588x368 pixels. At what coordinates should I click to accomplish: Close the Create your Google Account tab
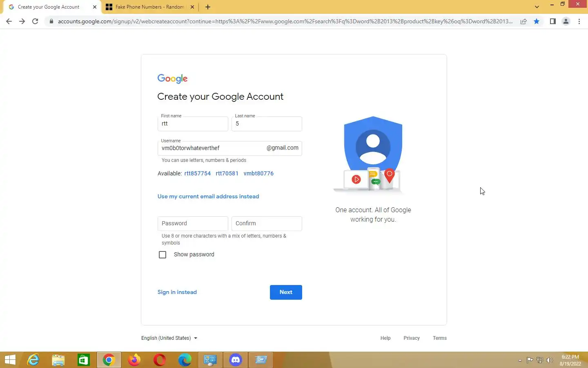(95, 7)
